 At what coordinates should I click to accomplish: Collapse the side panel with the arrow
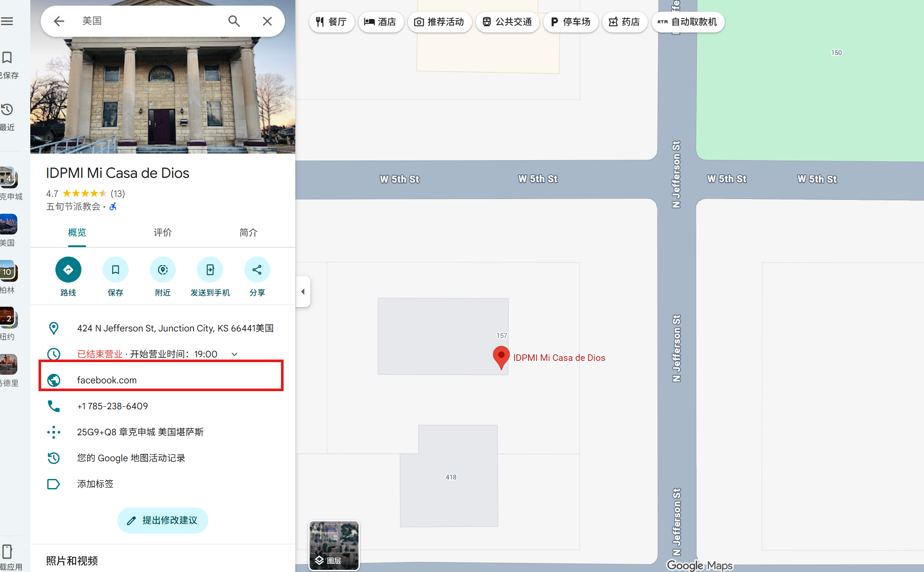303,292
